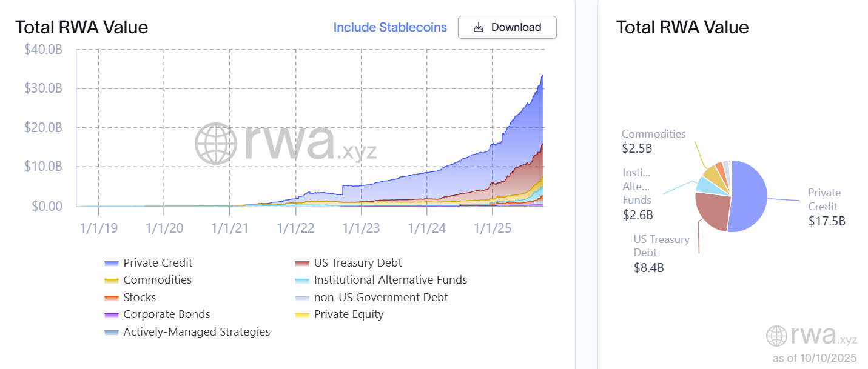
Task: Click Actively-Managed Strategies legend icon
Action: 111,332
